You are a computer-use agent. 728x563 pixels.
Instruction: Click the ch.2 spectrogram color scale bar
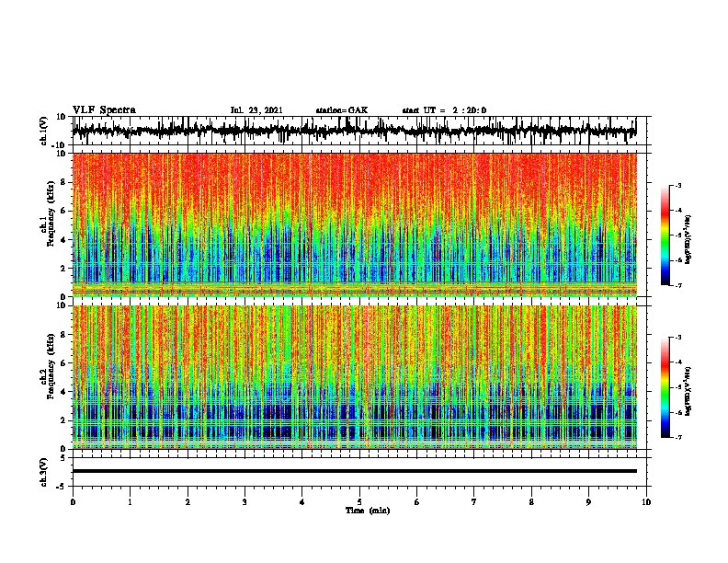[665, 387]
